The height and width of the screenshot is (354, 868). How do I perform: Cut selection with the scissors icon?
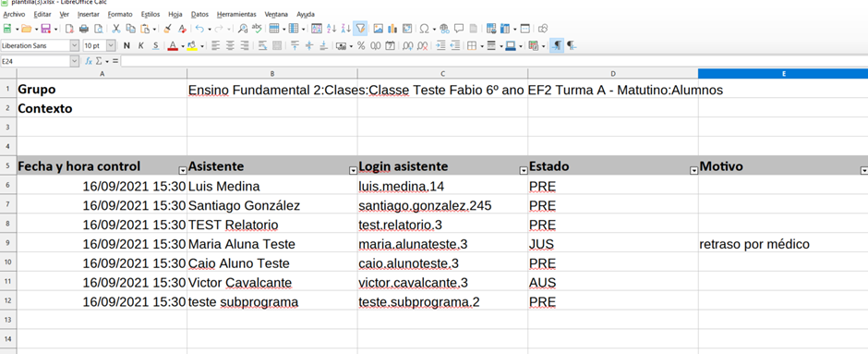click(x=116, y=29)
